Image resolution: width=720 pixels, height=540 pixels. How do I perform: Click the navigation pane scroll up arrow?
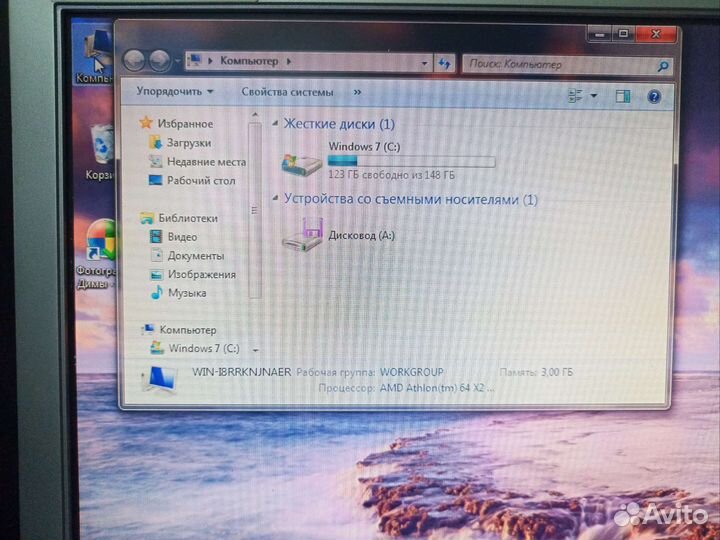pyautogui.click(x=255, y=114)
